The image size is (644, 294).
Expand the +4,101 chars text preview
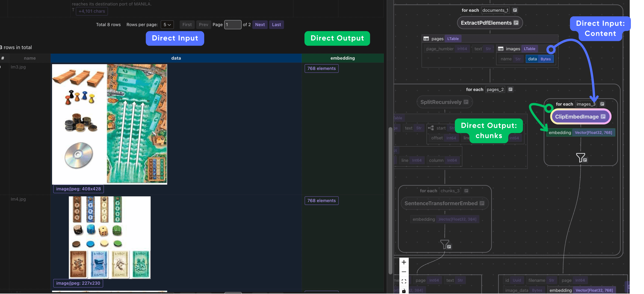point(92,11)
